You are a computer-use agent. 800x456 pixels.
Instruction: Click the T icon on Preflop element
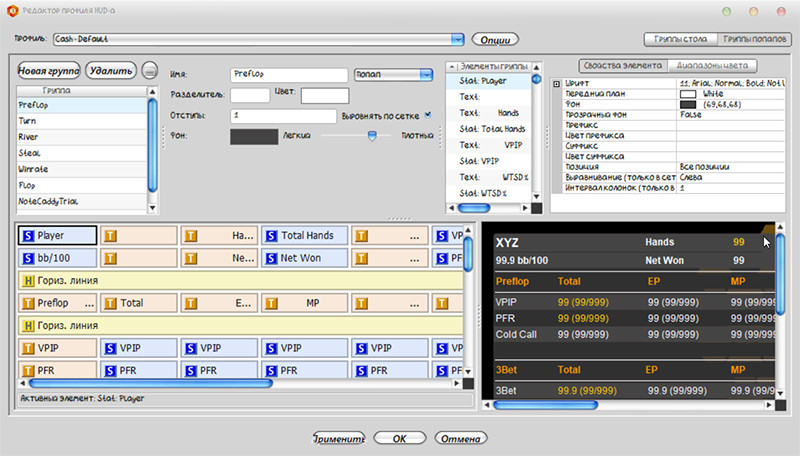tap(28, 302)
